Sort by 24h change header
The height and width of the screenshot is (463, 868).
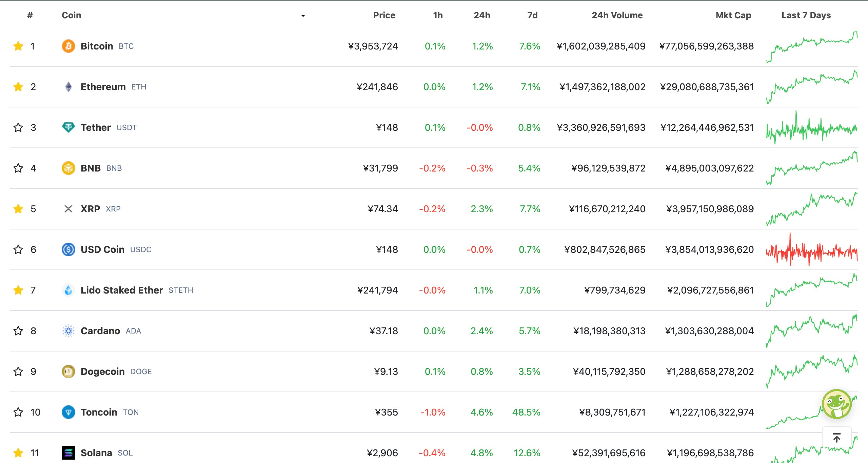click(x=482, y=15)
